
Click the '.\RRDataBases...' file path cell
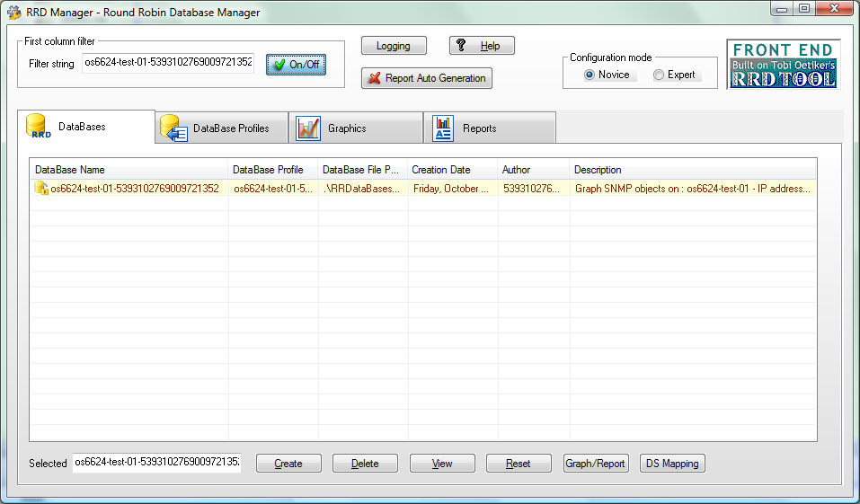[x=362, y=188]
